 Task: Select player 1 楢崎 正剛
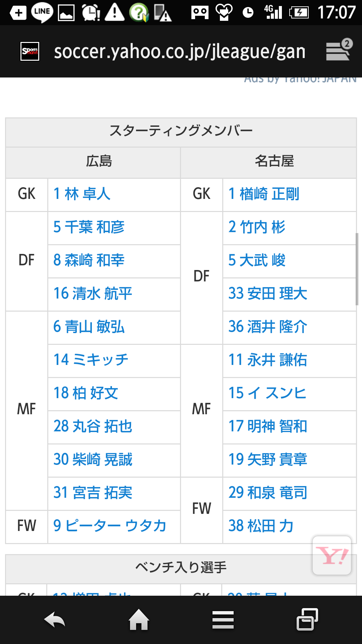[264, 194]
